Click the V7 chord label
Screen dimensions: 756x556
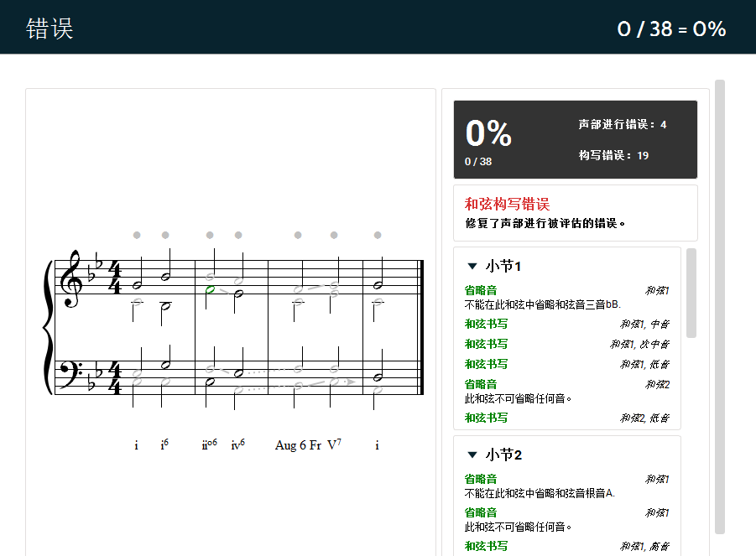click(x=334, y=444)
